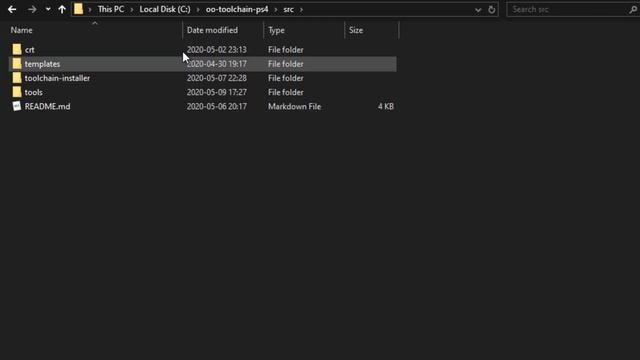Go up one folder level arrow
Viewport: 640px width, 360px height.
62,9
